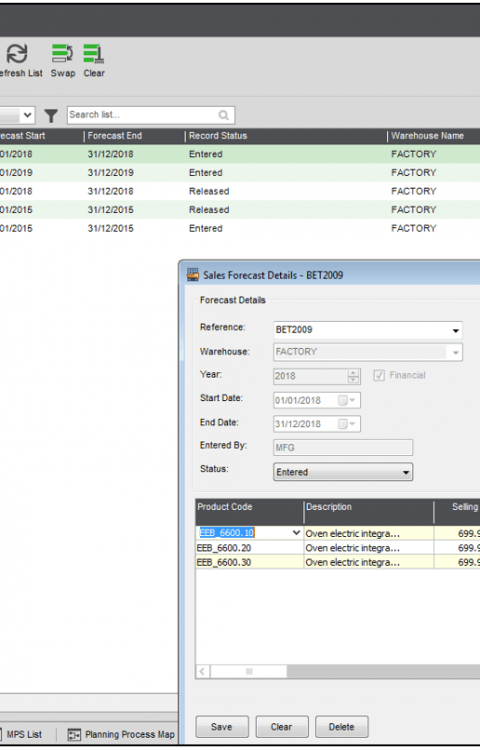
Task: Open the Start Date calendar picker
Action: pyautogui.click(x=347, y=400)
